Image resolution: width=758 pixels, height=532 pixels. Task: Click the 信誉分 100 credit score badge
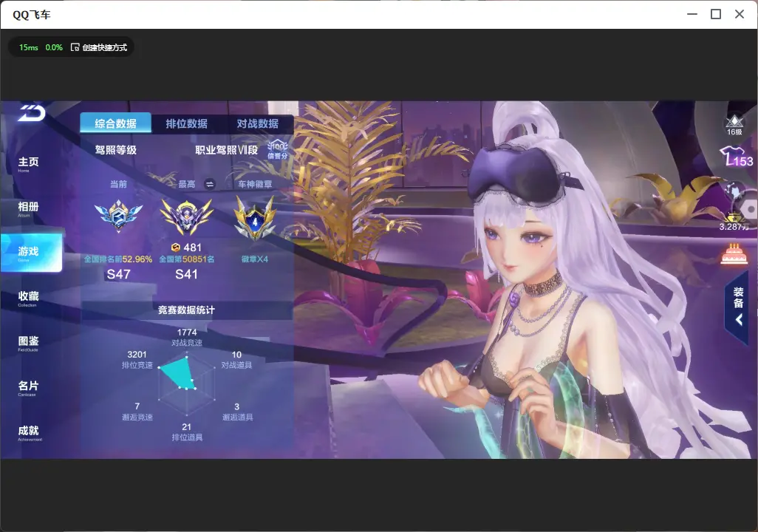click(278, 149)
